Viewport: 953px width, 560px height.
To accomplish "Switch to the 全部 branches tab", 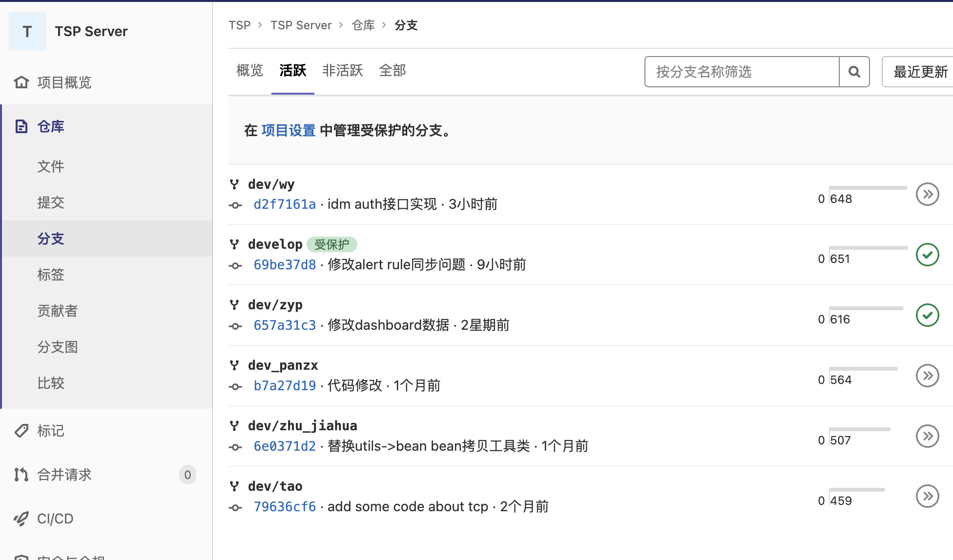I will click(x=393, y=70).
